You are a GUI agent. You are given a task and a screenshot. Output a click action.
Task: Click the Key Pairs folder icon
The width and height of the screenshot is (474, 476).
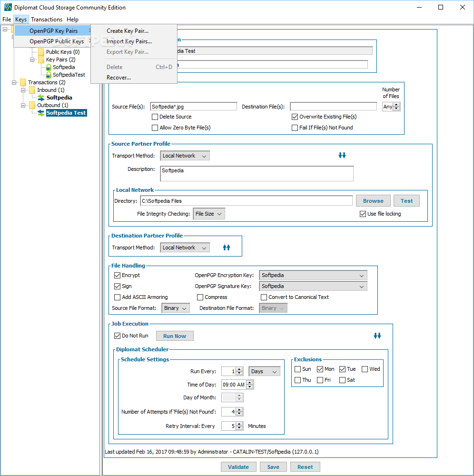click(41, 59)
